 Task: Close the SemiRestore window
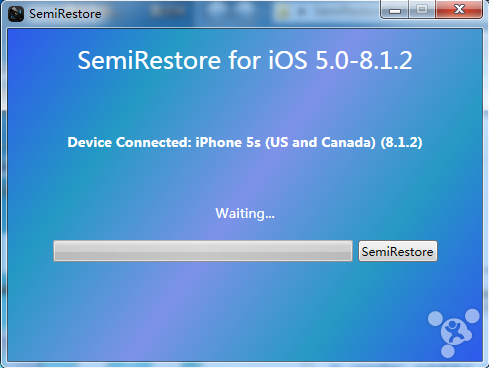[x=459, y=9]
